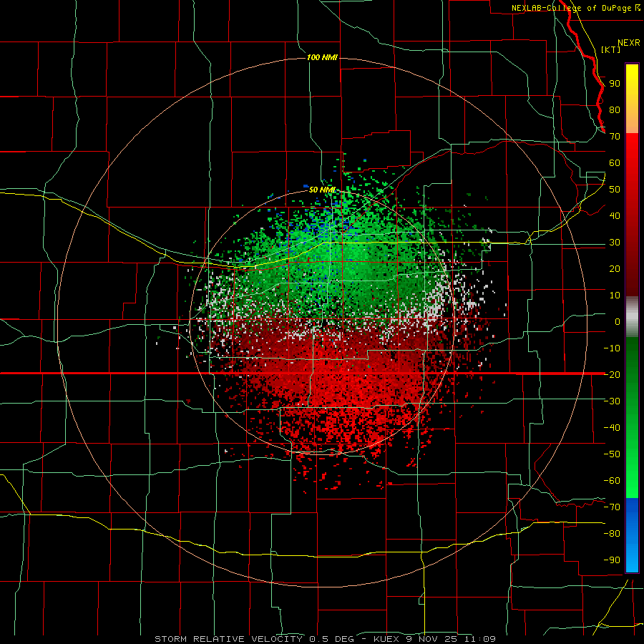Click the 50 value on the velocity scale
This screenshot has height=644, width=644.
pos(615,190)
